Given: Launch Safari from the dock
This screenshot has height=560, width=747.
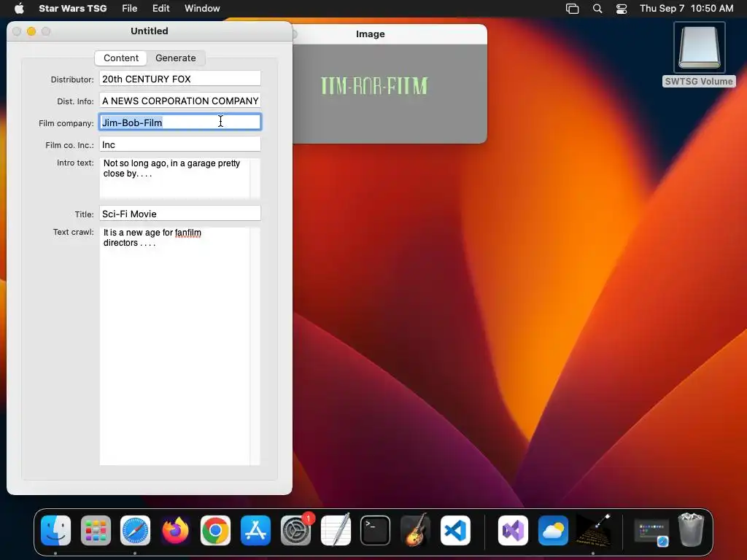Looking at the screenshot, I should [x=135, y=530].
